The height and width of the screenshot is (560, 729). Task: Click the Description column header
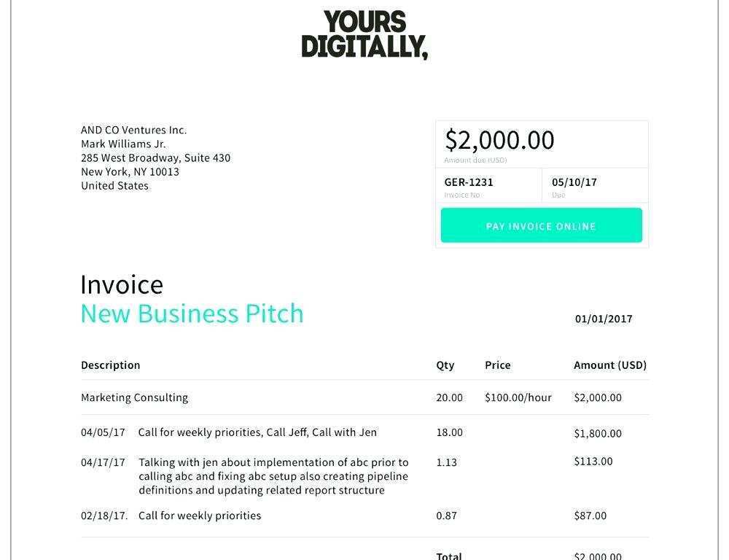tap(111, 365)
